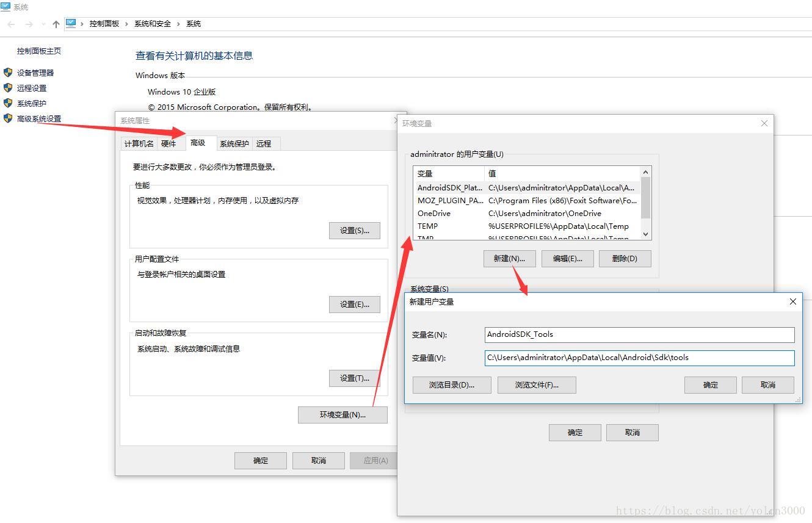This screenshot has height=523, width=812.
Task: Click the 系统 window title icon
Action: click(x=5, y=7)
